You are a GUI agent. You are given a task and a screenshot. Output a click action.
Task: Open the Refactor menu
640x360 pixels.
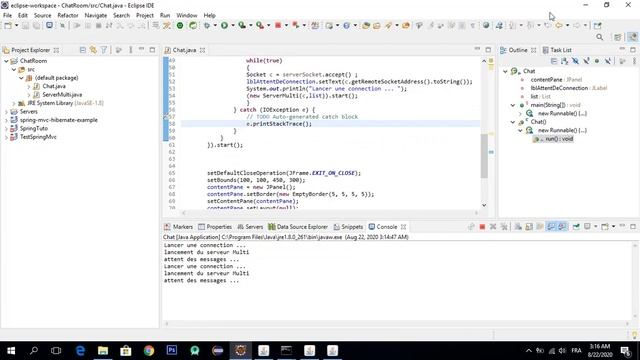coord(68,16)
